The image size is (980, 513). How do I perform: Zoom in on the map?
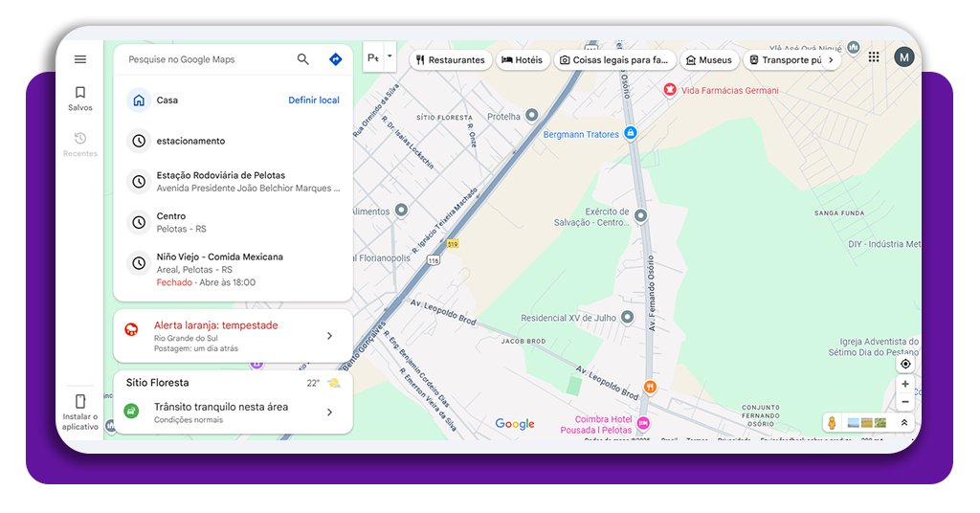905,384
